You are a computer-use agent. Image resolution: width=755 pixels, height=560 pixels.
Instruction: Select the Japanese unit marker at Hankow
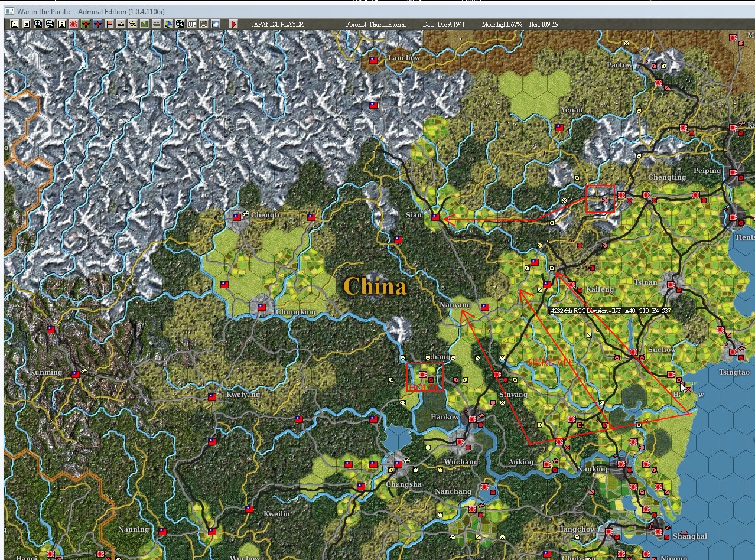click(x=473, y=419)
